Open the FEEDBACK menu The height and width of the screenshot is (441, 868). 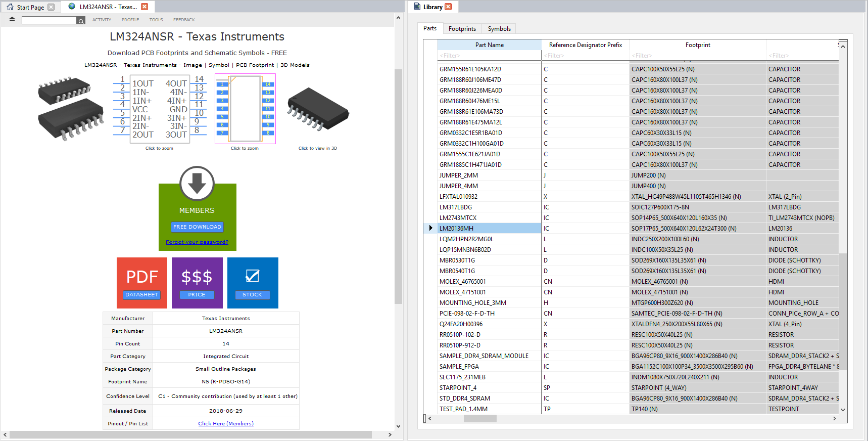(184, 20)
